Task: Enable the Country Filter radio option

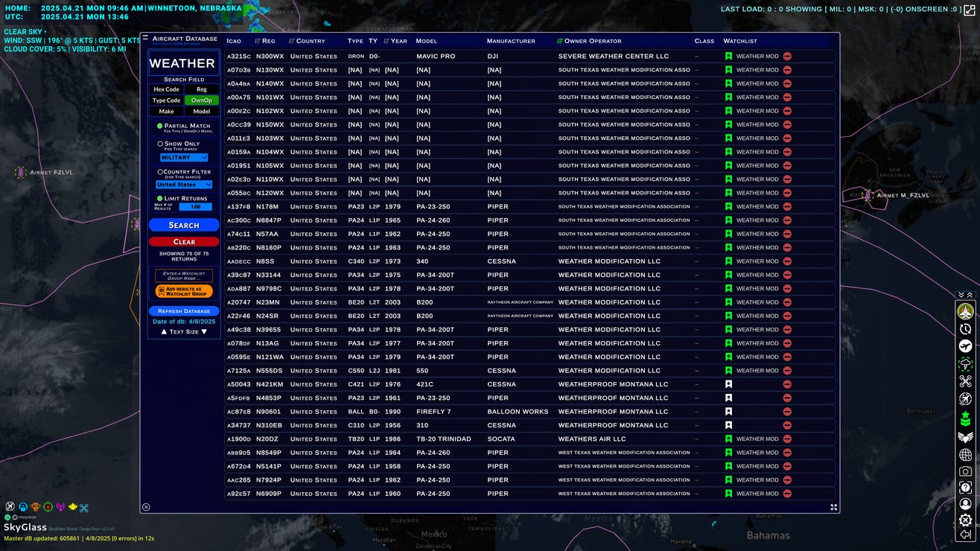Action: 160,171
